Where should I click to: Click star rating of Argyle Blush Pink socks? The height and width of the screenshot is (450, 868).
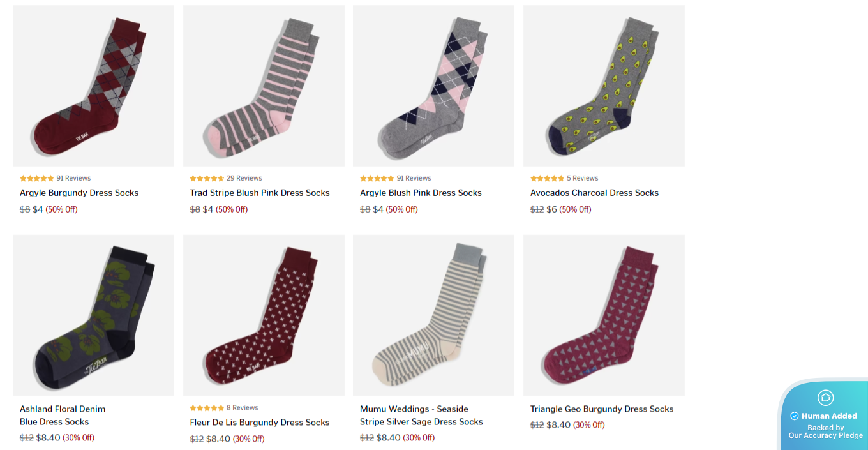coord(377,179)
